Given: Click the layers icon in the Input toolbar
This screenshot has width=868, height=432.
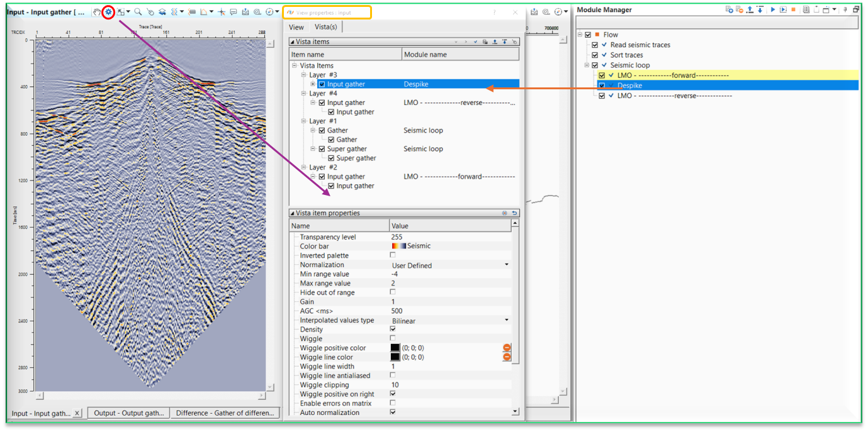Looking at the screenshot, I should pos(162,12).
